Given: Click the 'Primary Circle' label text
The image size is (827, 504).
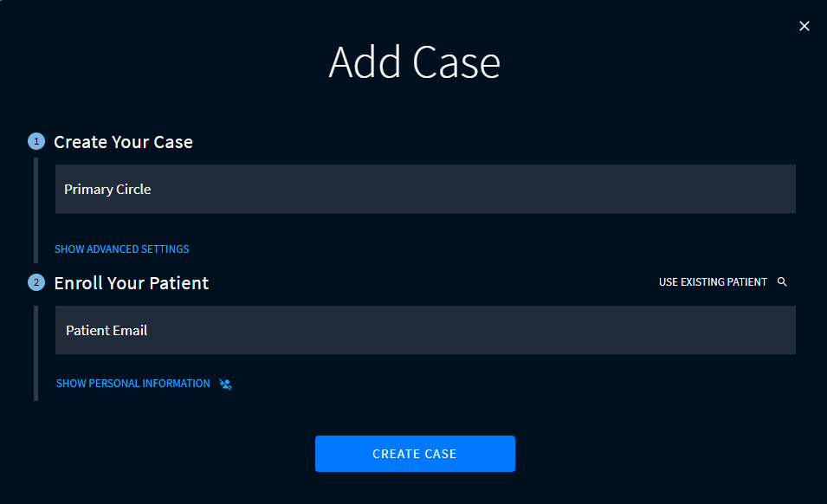Looking at the screenshot, I should [x=107, y=190].
